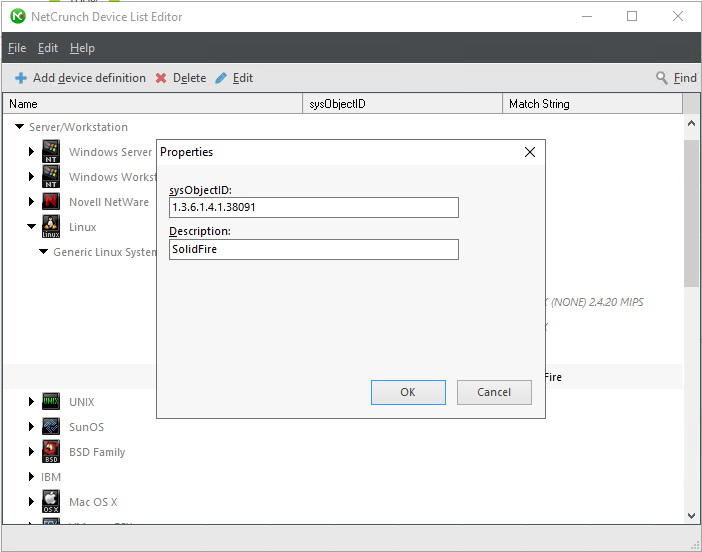702x552 pixels.
Task: Click the Find toolbar label
Action: (685, 78)
